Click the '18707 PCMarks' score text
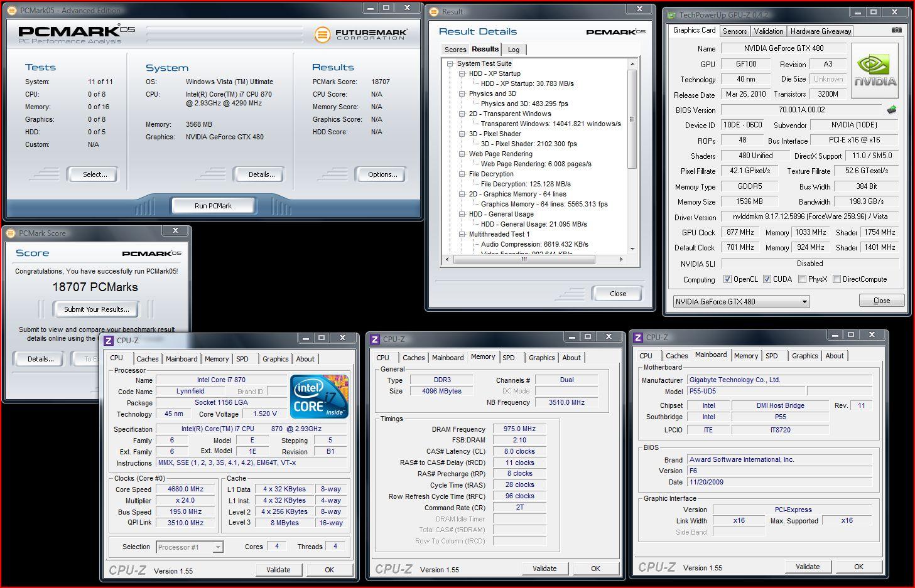This screenshot has height=588, width=915. point(95,287)
